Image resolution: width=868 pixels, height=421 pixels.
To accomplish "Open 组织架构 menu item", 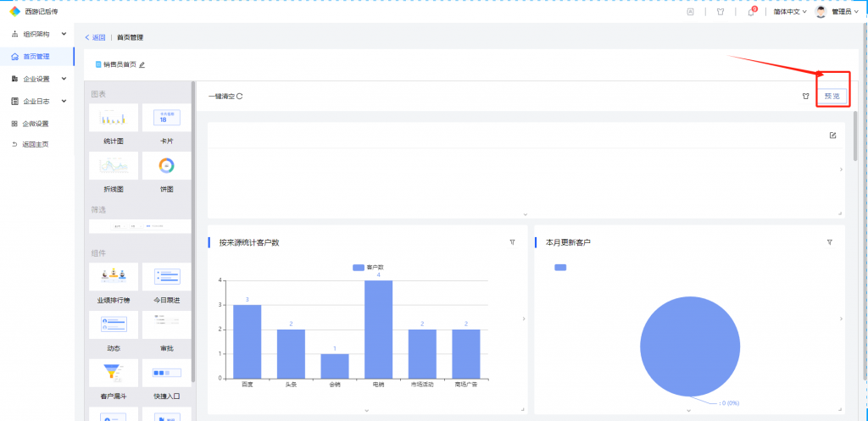I will pyautogui.click(x=37, y=34).
